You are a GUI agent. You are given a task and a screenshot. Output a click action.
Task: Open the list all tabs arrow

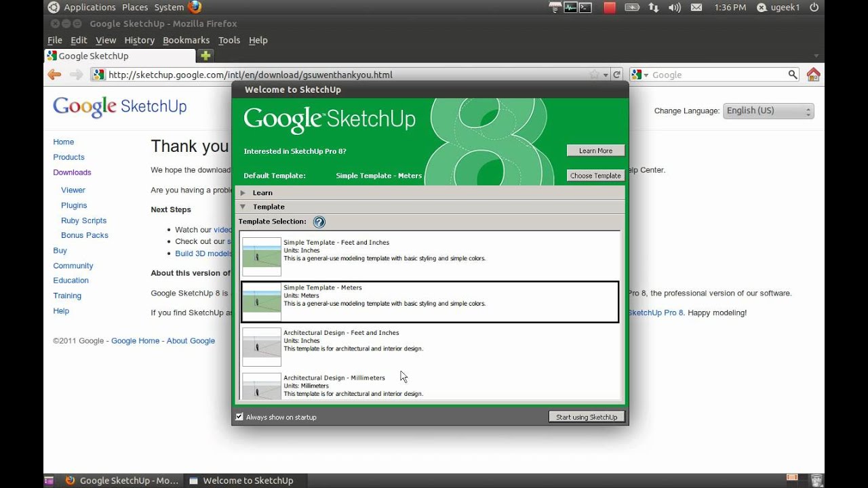coord(816,56)
